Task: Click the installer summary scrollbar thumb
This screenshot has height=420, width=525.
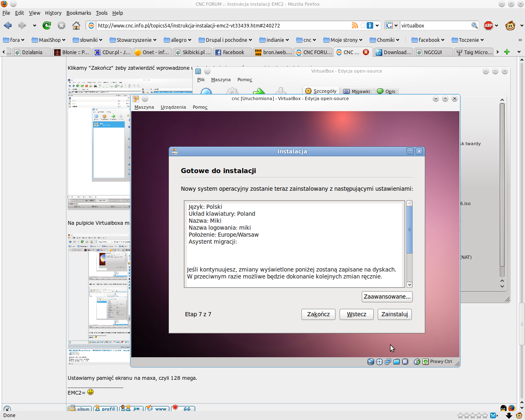Action: click(x=409, y=230)
